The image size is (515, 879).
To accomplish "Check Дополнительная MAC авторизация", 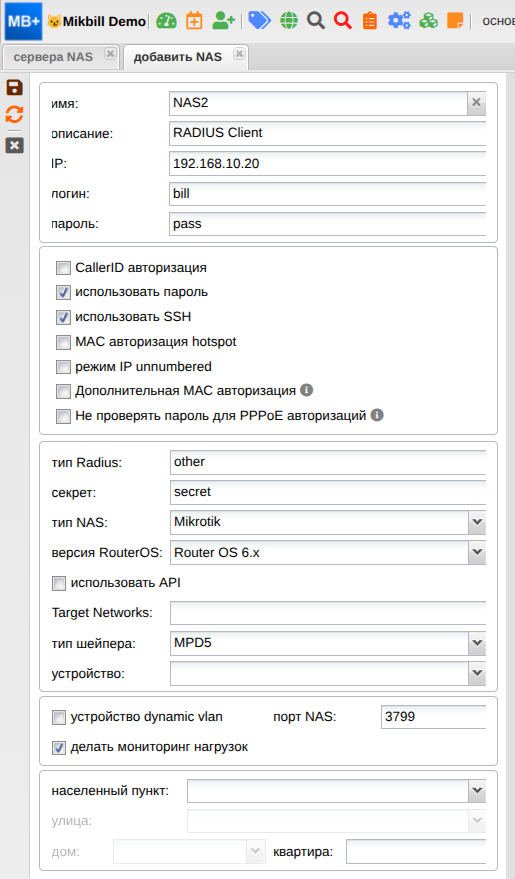I will click(63, 391).
